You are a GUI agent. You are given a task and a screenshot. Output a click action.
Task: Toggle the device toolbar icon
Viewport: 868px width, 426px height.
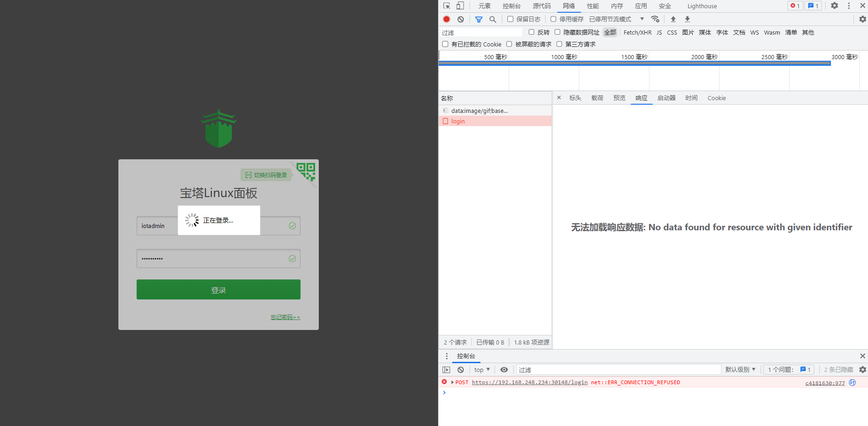[460, 6]
